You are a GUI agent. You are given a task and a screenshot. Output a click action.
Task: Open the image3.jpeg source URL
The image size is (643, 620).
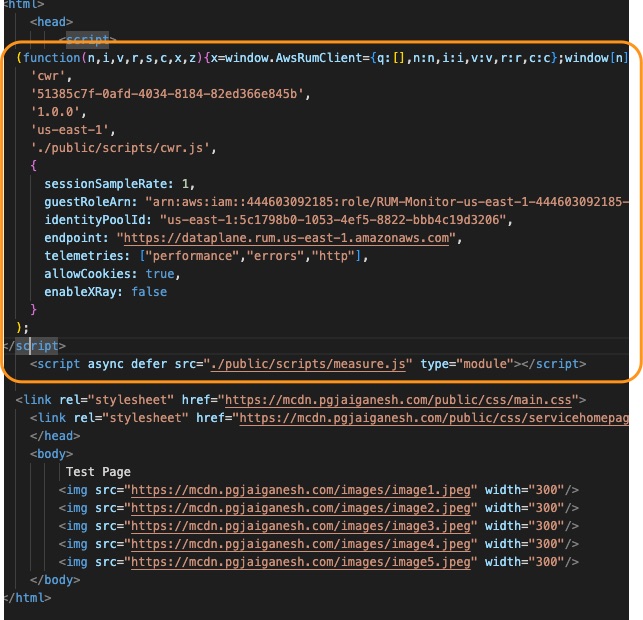301,526
